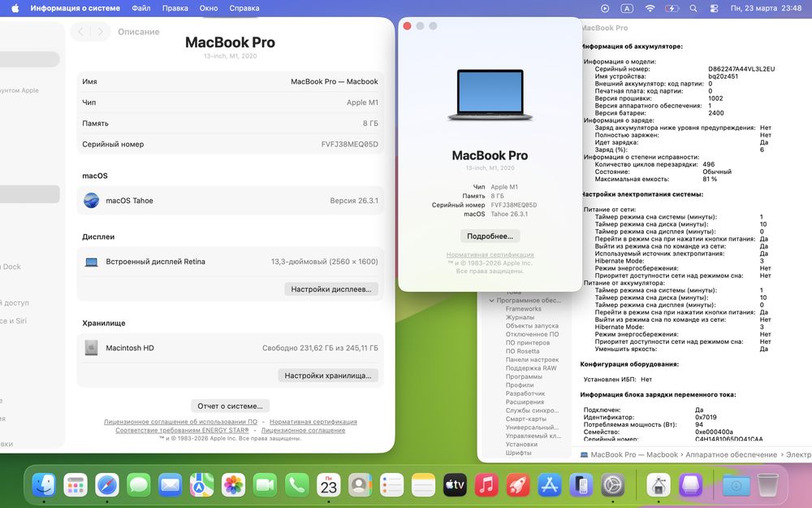
Task: Open Finder from the Dock
Action: click(x=44, y=485)
